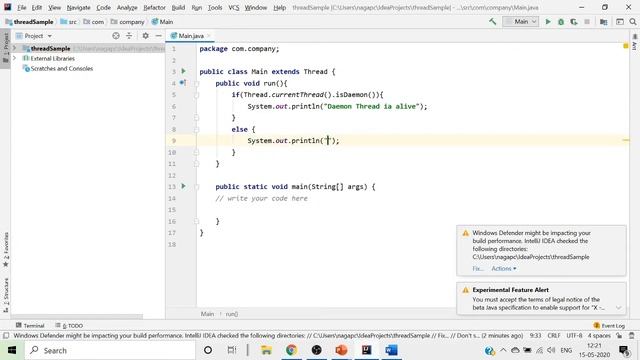
Task: Click the Fix... link in Defender notification
Action: [x=478, y=269]
